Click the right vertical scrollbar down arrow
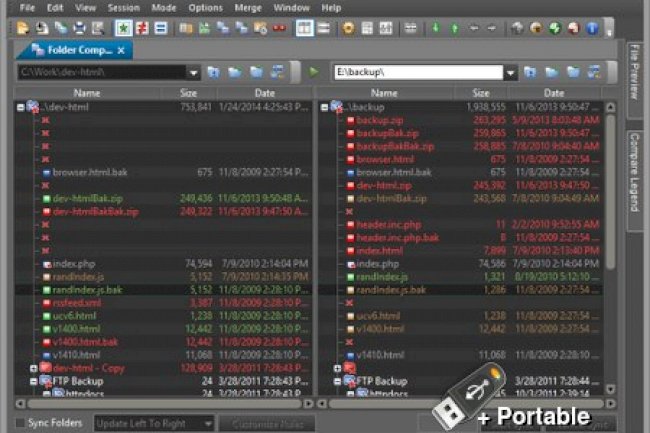This screenshot has width=650, height=433. (610, 389)
